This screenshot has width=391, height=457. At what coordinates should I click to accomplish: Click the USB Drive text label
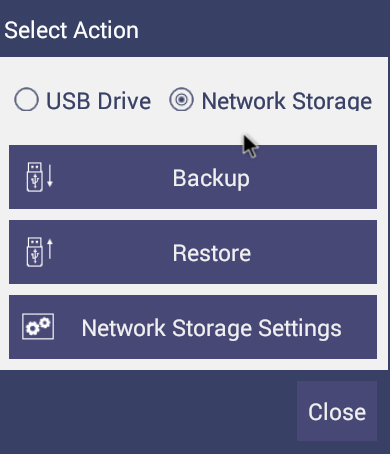tap(99, 101)
